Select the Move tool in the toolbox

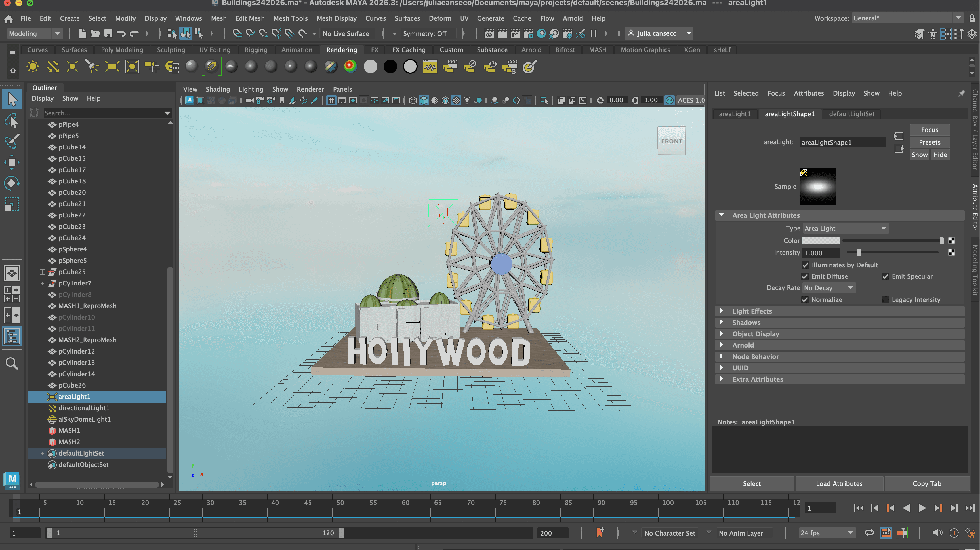(11, 162)
